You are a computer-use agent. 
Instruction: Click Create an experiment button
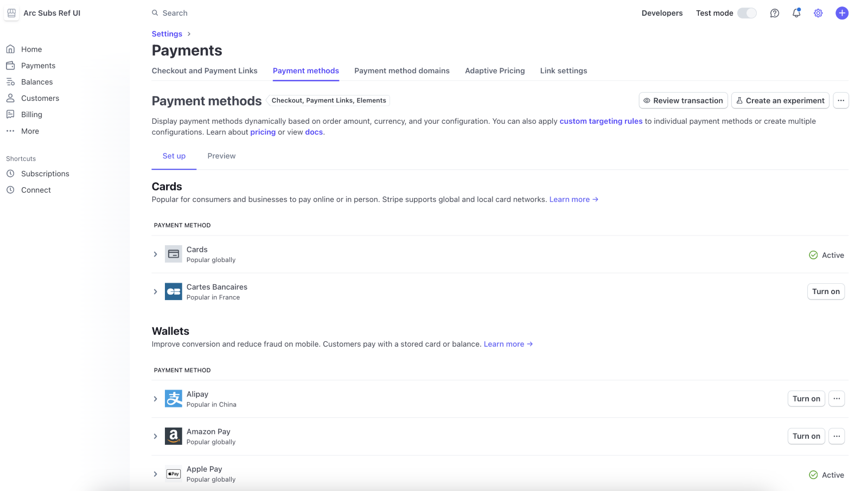(780, 100)
